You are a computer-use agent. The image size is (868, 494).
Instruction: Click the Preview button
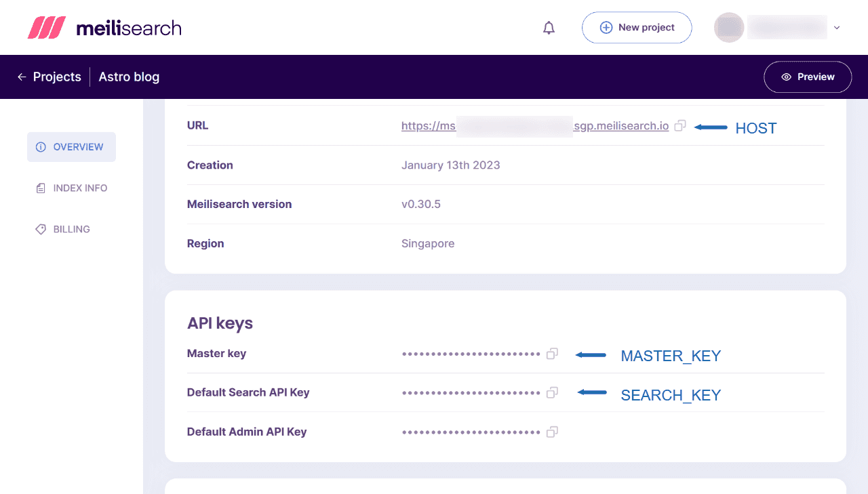coord(808,77)
